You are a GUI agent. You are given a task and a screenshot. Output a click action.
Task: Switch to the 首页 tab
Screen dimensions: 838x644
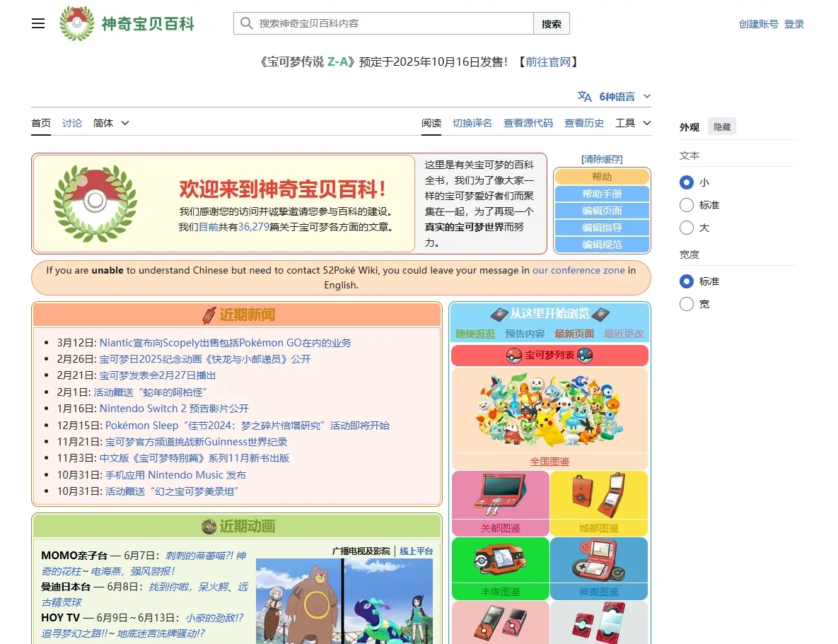[x=41, y=123]
